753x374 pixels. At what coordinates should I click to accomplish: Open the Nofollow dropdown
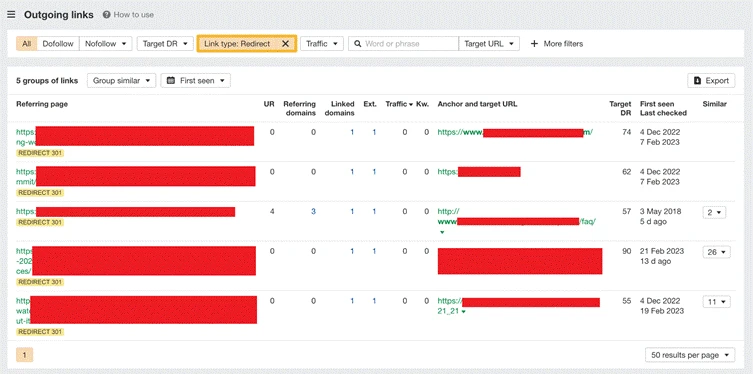(106, 44)
